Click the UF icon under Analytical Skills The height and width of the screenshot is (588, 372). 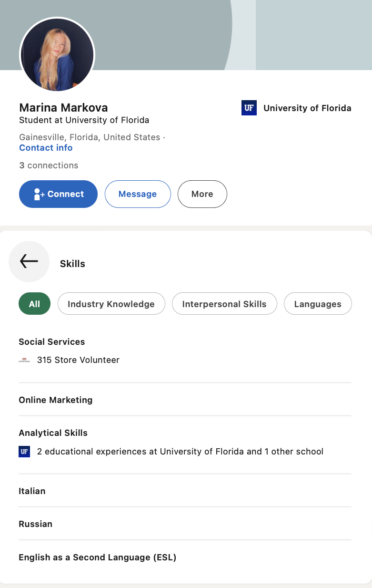(x=24, y=452)
